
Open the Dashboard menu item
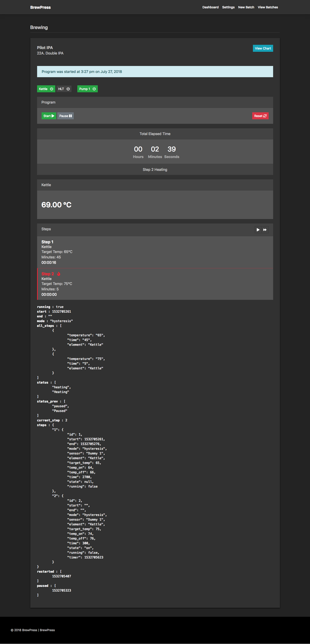(210, 7)
